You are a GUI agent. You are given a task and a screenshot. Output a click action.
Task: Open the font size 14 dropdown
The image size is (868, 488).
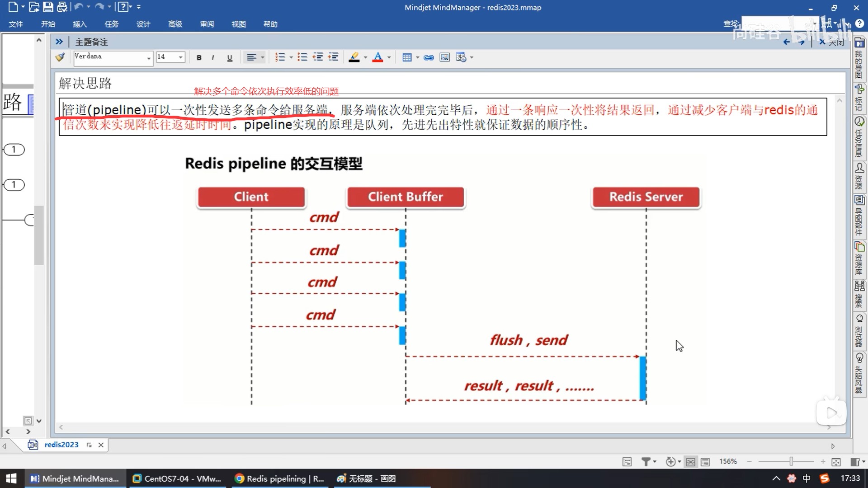click(x=180, y=57)
